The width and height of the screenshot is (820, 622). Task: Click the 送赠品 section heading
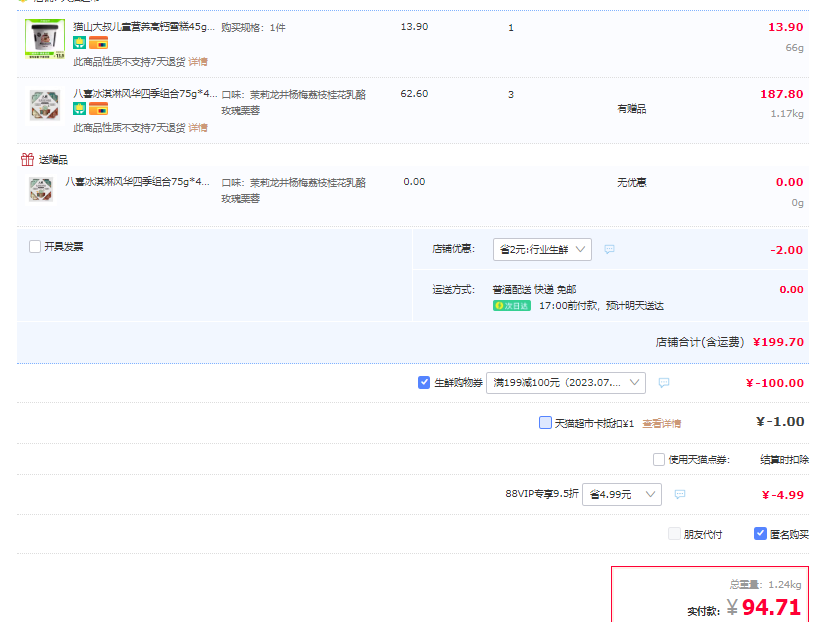point(53,160)
